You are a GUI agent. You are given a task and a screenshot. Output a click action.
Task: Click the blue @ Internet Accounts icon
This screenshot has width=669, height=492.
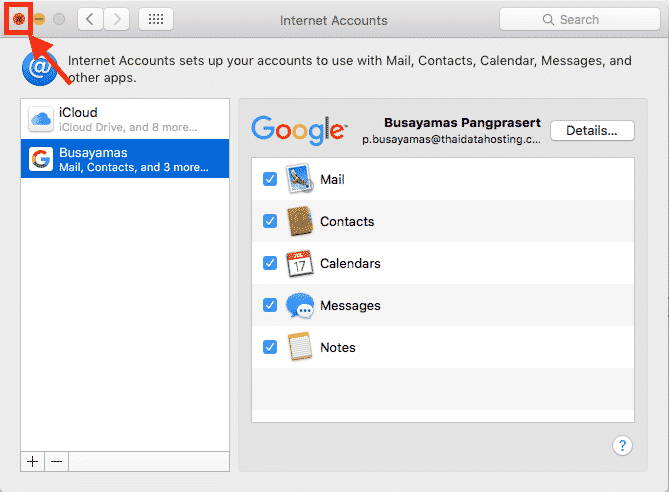(40, 68)
